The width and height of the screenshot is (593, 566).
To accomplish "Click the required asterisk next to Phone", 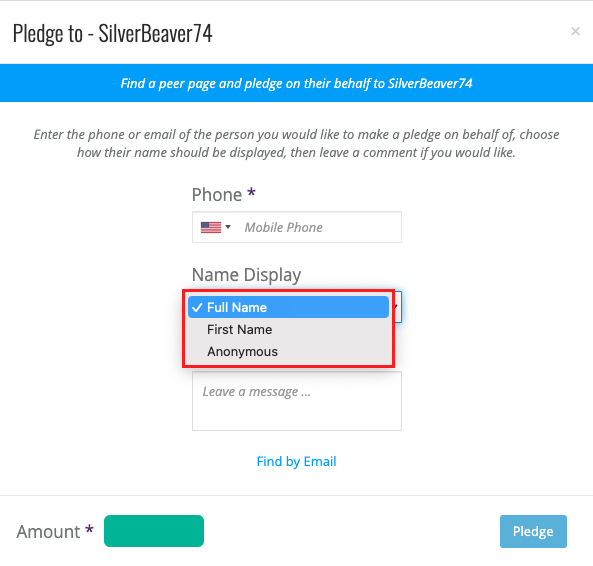I will click(251, 192).
